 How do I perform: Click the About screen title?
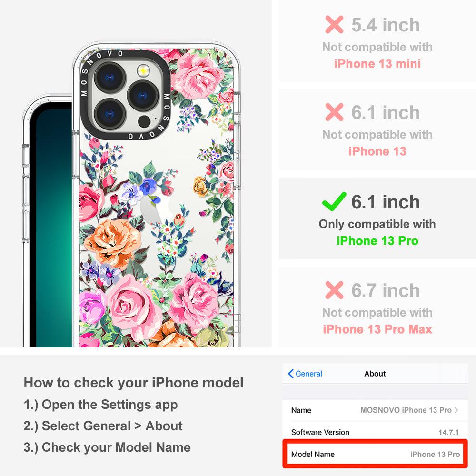coord(375,374)
